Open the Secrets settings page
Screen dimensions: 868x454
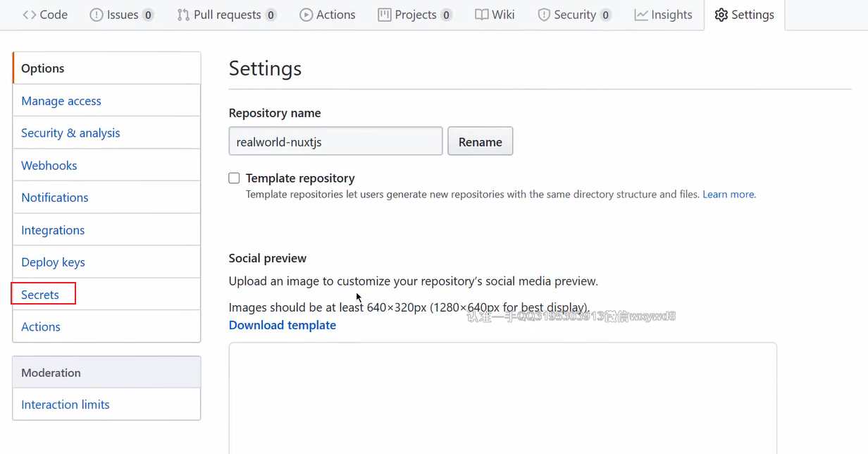pyautogui.click(x=40, y=295)
